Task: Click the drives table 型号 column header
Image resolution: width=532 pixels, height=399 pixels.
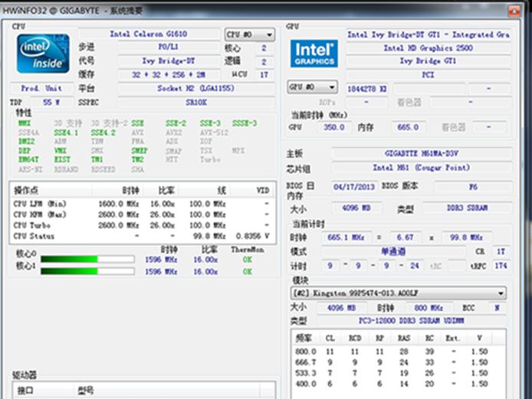Action: coord(166,391)
